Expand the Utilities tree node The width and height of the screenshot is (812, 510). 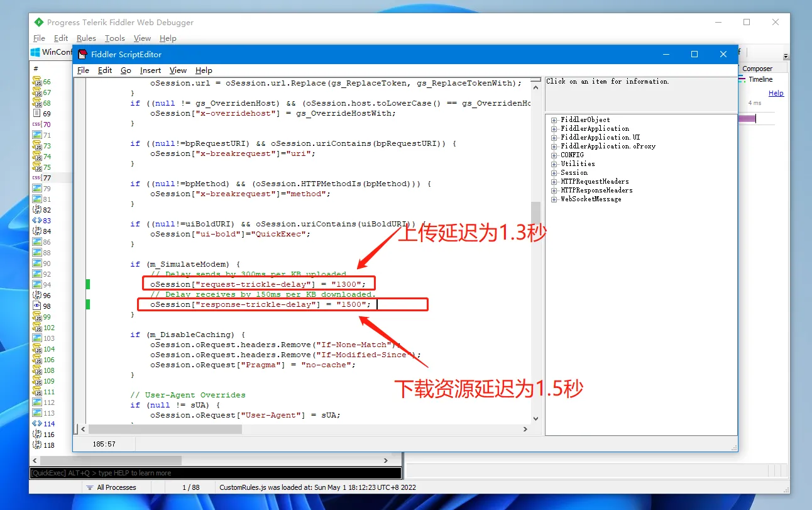[554, 164]
